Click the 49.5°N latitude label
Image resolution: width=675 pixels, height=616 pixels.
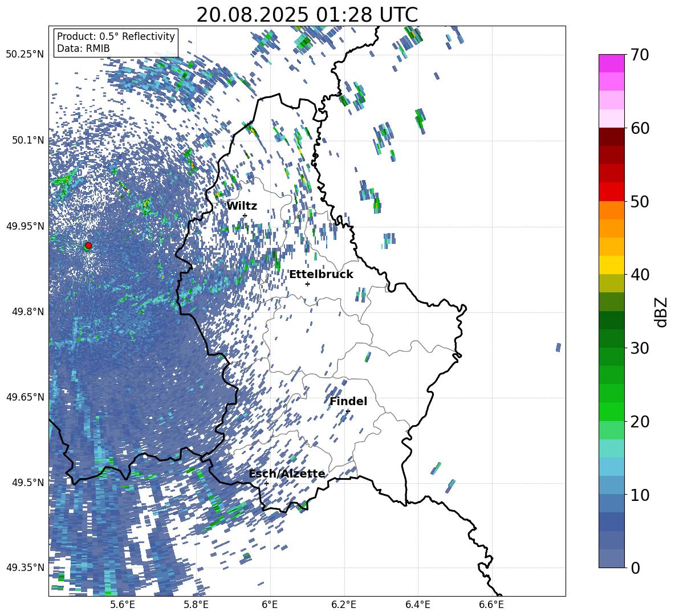(x=27, y=482)
